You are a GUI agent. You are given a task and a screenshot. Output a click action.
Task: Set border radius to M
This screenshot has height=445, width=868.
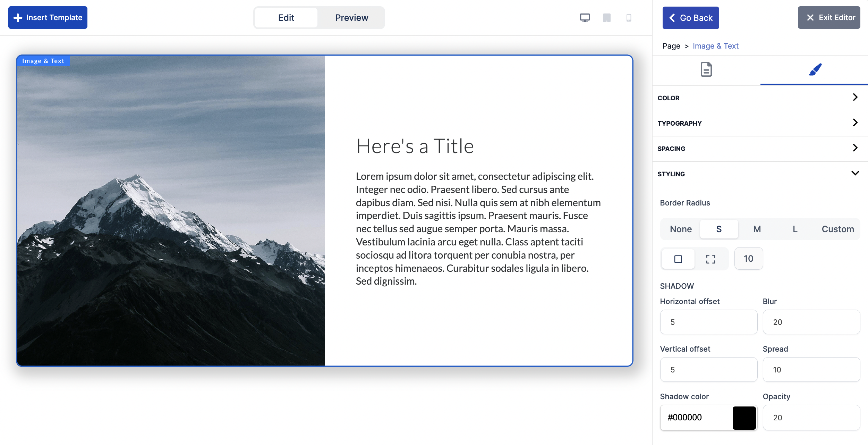click(757, 229)
